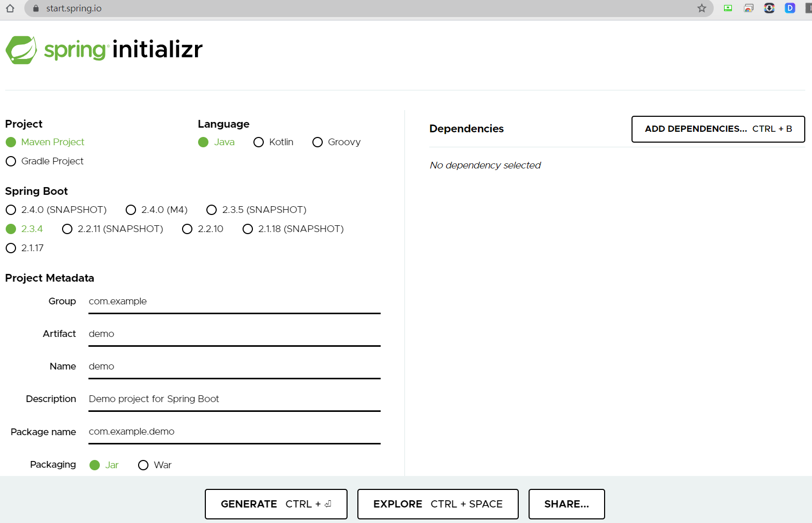Select Spring Boot 2.1.17
Viewport: 812px width, 523px height.
(x=25, y=248)
